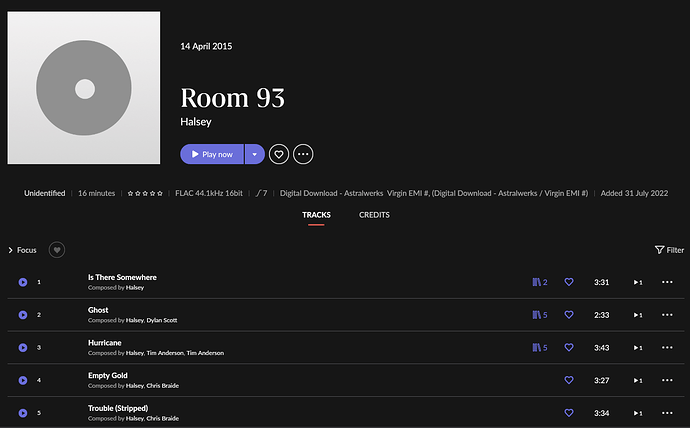This screenshot has width=690, height=428.
Task: Open play count icon for Hurricane
Action: coord(638,348)
